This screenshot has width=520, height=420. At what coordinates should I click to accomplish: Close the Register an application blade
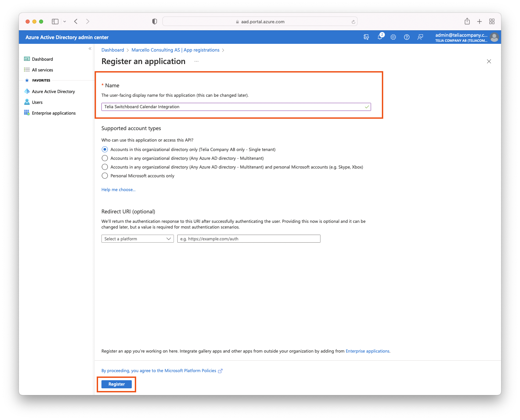(x=489, y=61)
